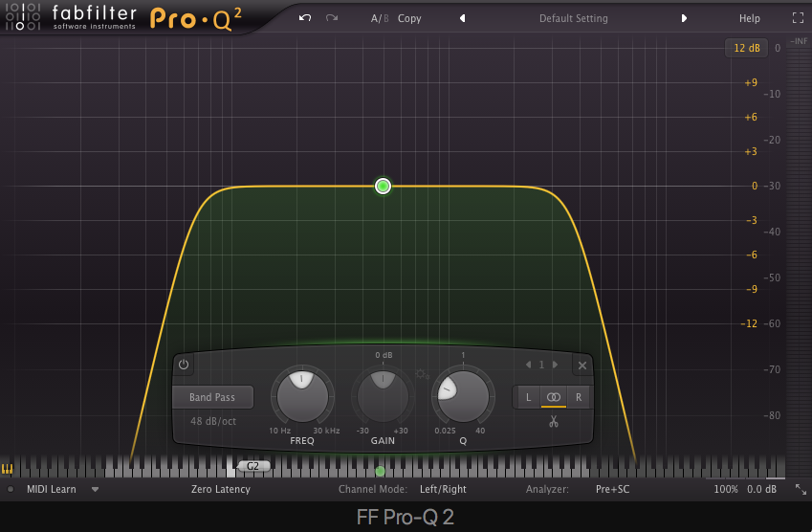812x532 pixels.
Task: Select next band arrow in band panel
Action: pos(555,365)
